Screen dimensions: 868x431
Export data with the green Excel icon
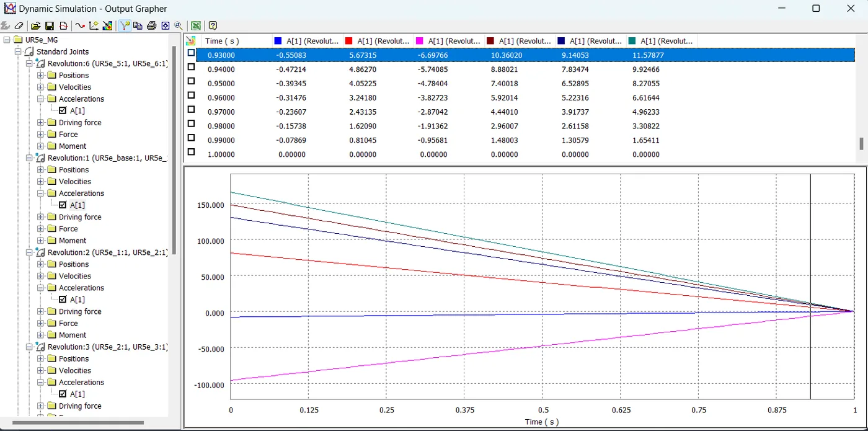[x=196, y=26]
